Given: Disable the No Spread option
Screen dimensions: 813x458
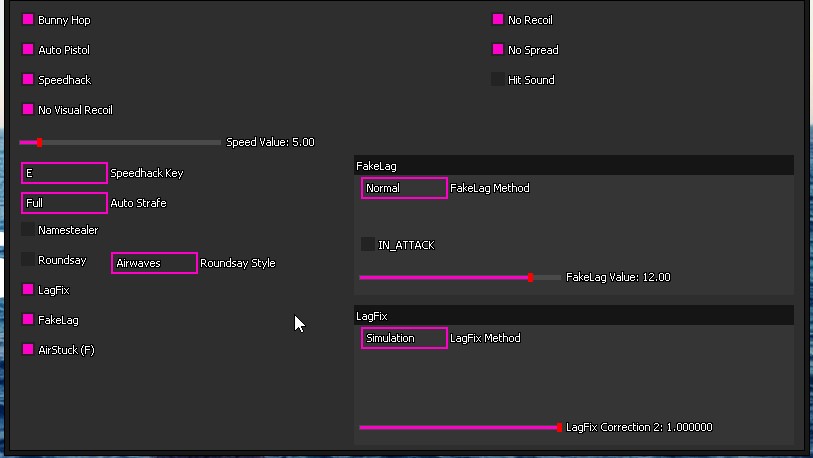Looking at the screenshot, I should 498,50.
